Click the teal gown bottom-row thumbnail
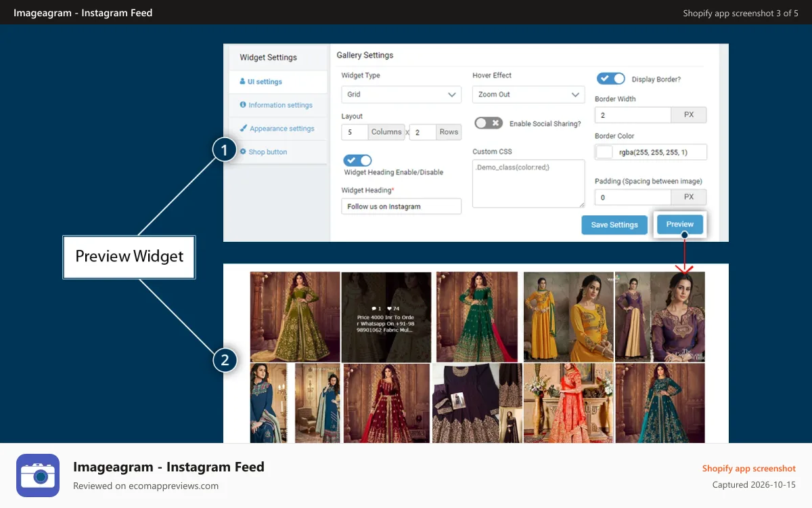This screenshot has height=508, width=812. coord(660,404)
